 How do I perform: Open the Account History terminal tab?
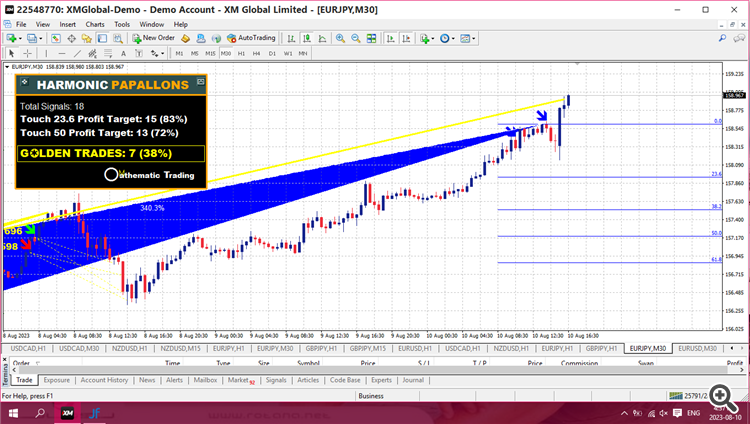click(104, 380)
